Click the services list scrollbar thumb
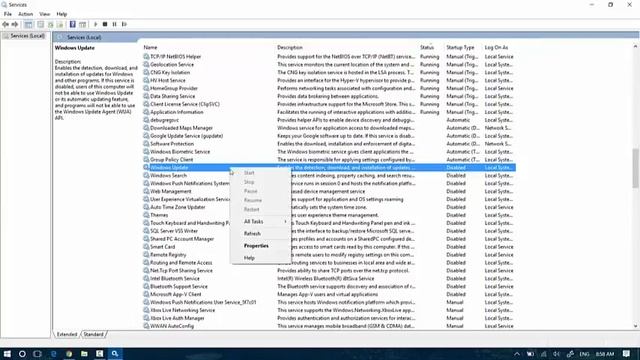640x360 pixels. tap(635, 168)
